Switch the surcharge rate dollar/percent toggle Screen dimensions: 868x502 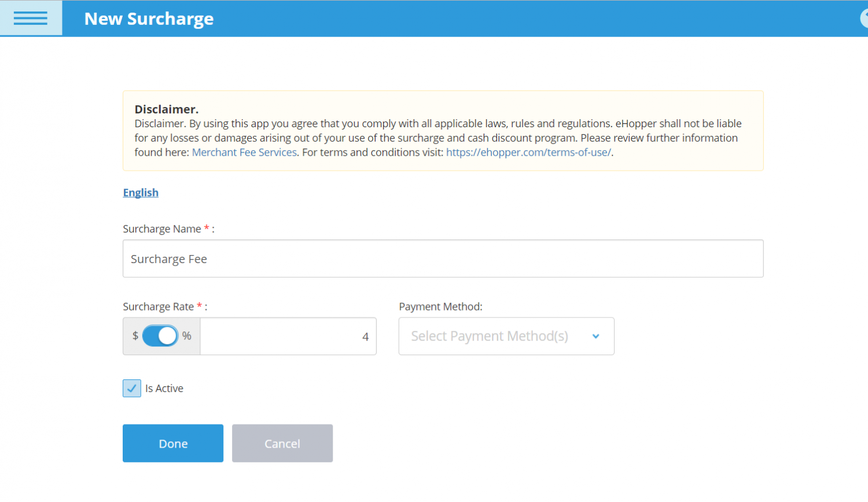tap(160, 336)
